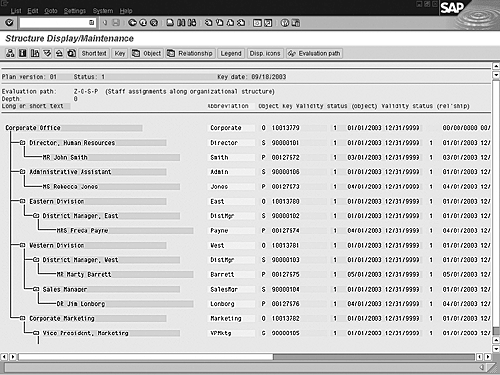Click the Previous page icon
The width and height of the screenshot is (500, 375).
click(x=219, y=23)
